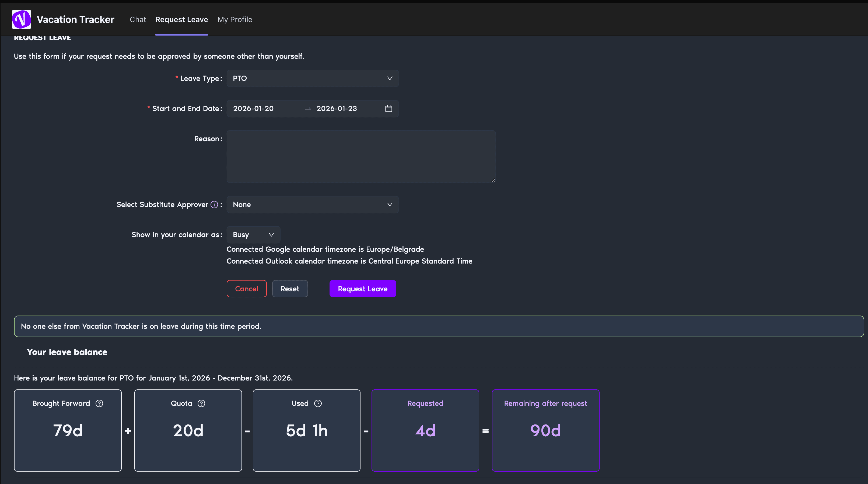This screenshot has width=868, height=484.
Task: Click Quota help question icon
Action: 201,403
